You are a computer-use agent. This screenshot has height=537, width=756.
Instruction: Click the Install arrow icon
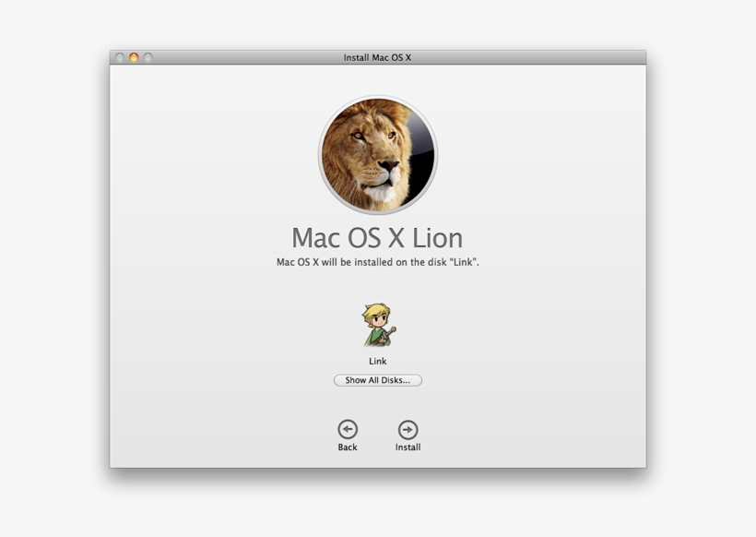pyautogui.click(x=408, y=429)
